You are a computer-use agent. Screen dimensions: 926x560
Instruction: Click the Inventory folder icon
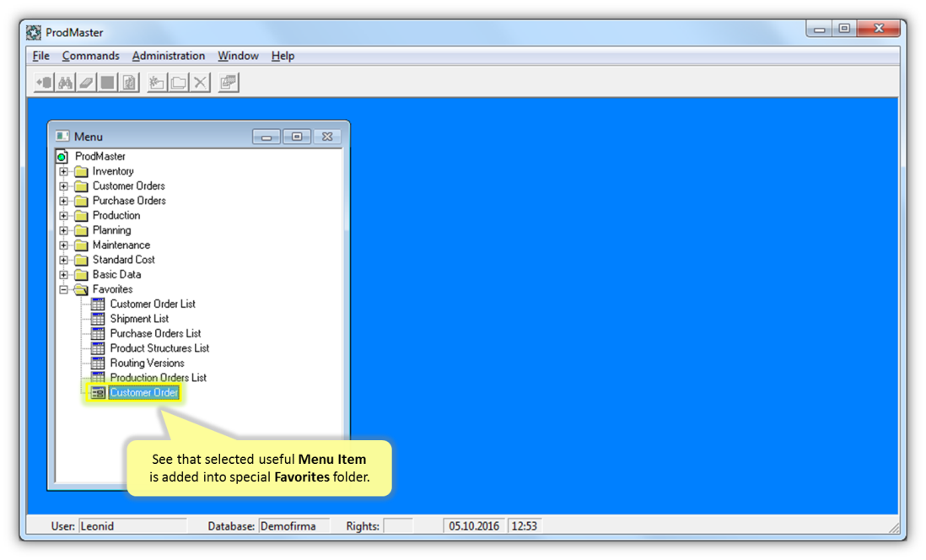[82, 171]
